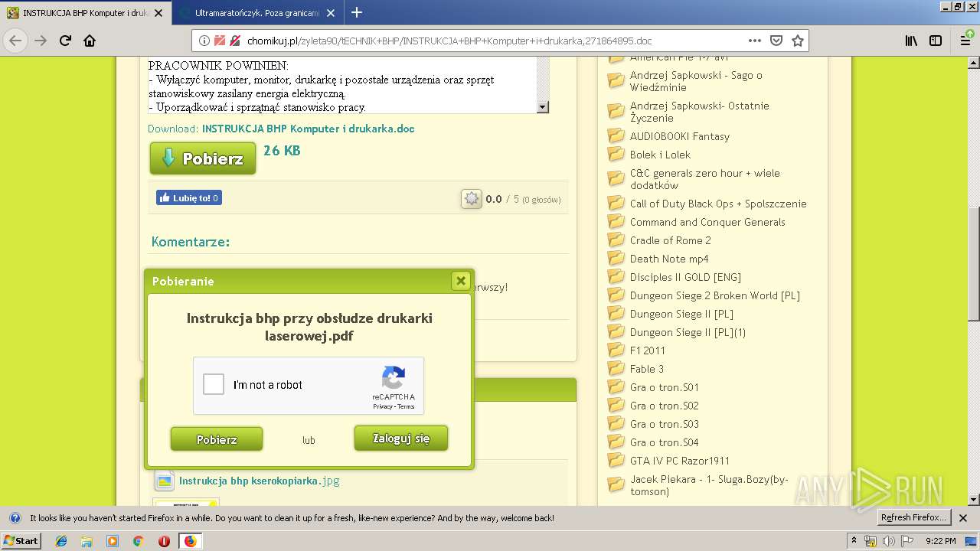Launch Internet Explorer from taskbar

point(61,541)
